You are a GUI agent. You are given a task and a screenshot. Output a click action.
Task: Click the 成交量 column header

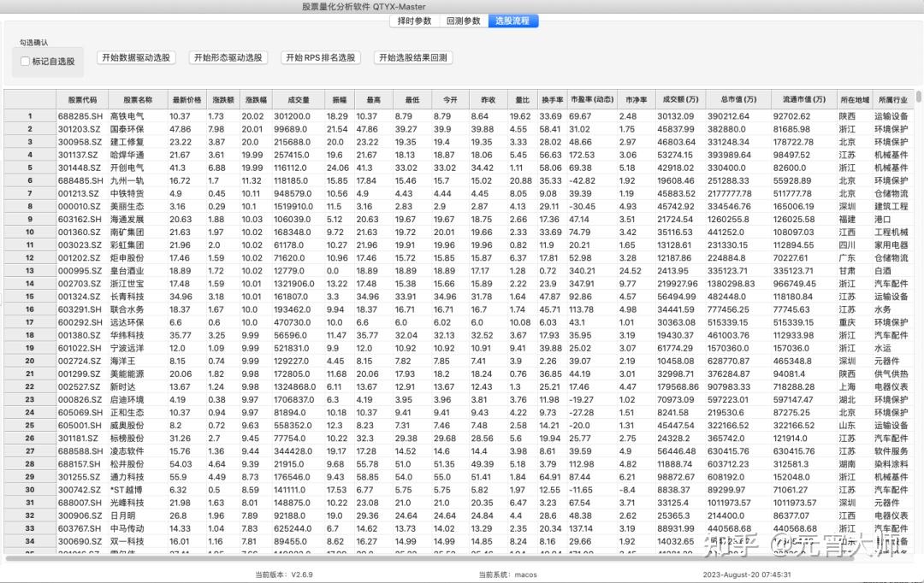point(299,100)
